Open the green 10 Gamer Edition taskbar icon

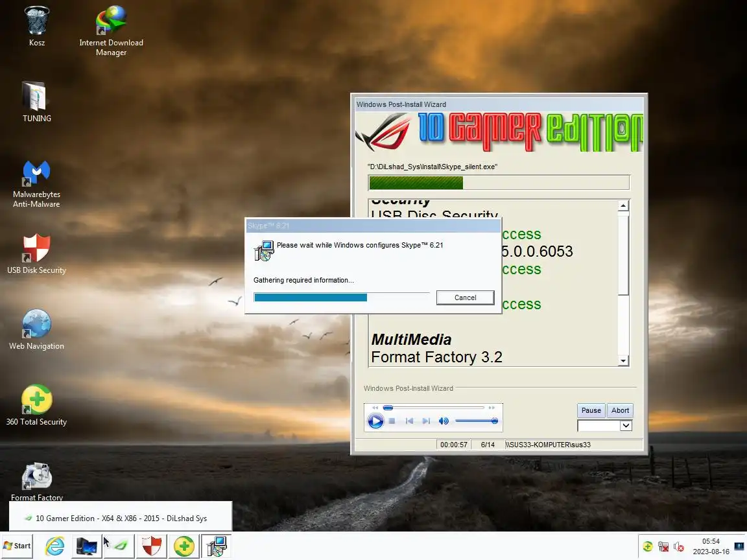point(119,546)
